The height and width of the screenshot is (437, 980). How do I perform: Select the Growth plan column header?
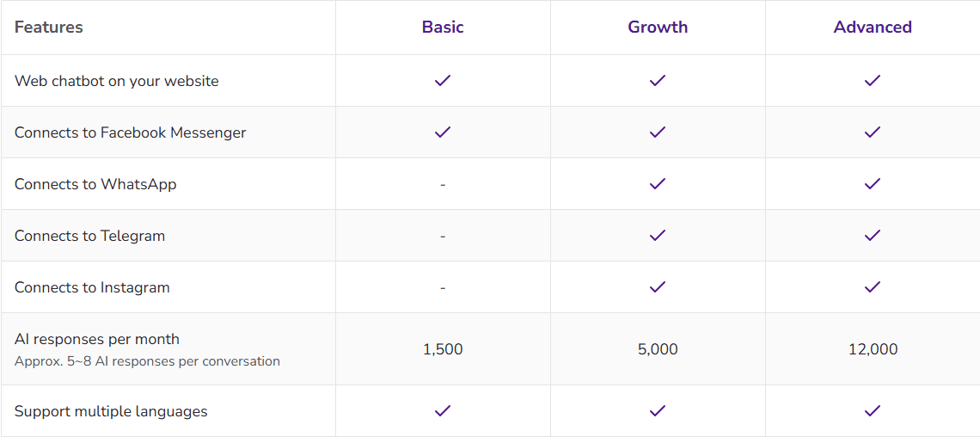click(x=658, y=28)
